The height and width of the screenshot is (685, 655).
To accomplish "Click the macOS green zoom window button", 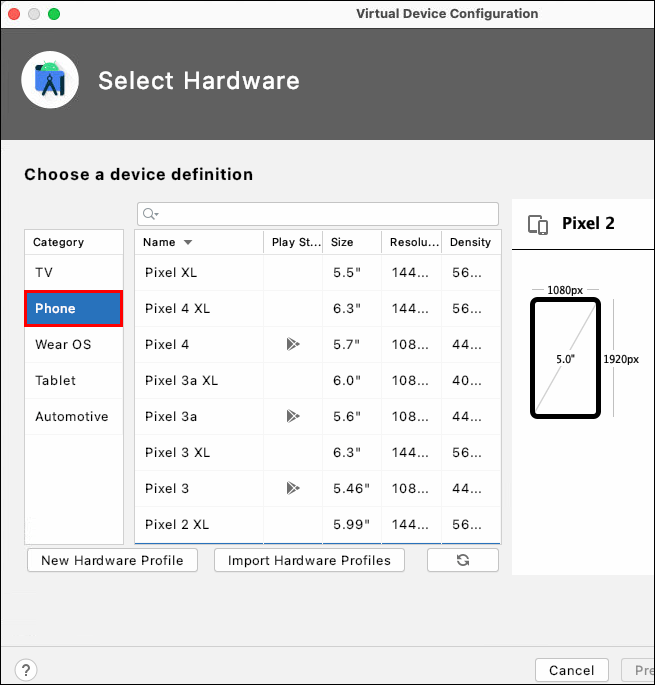I will pyautogui.click(x=54, y=14).
